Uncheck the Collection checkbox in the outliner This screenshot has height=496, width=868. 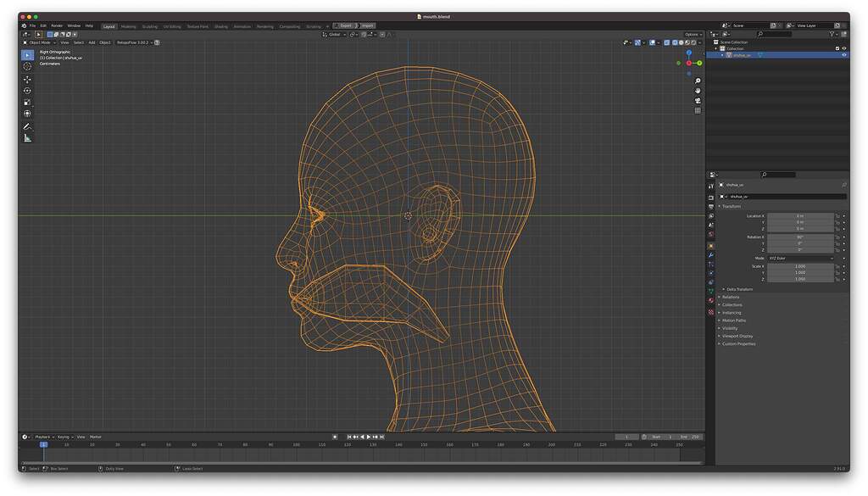837,47
